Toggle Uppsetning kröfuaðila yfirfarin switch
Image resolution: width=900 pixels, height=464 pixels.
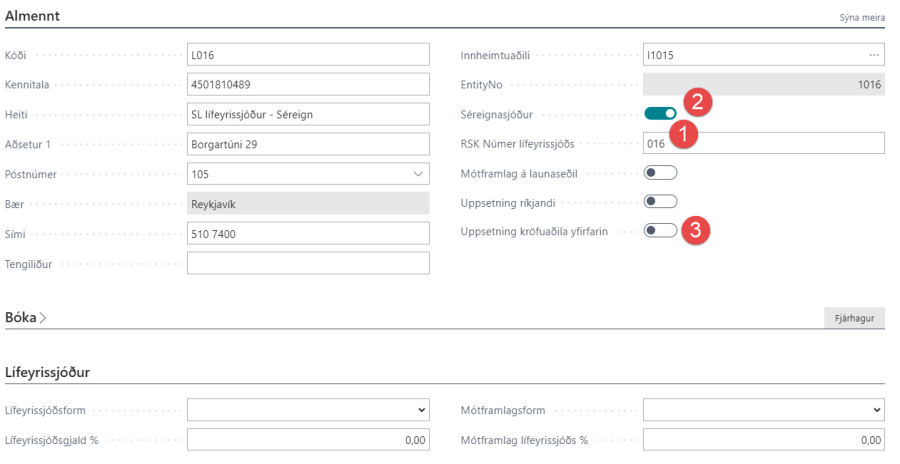pos(660,231)
